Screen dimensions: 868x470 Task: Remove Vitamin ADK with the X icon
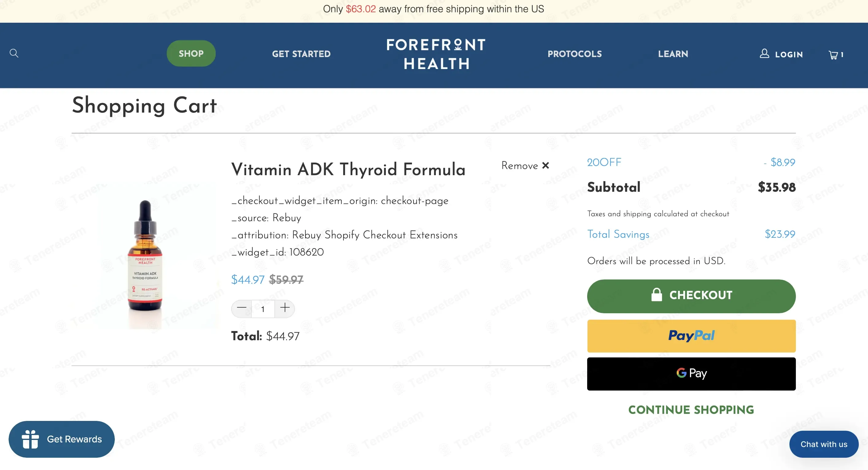coord(545,165)
